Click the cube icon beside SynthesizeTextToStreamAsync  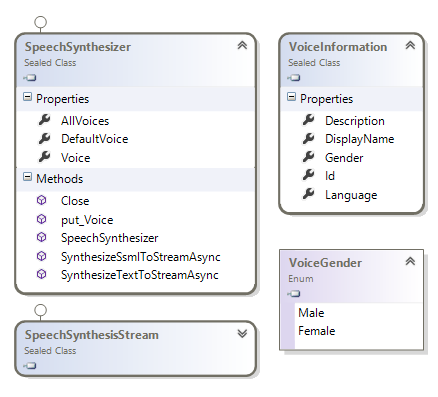coord(41,274)
